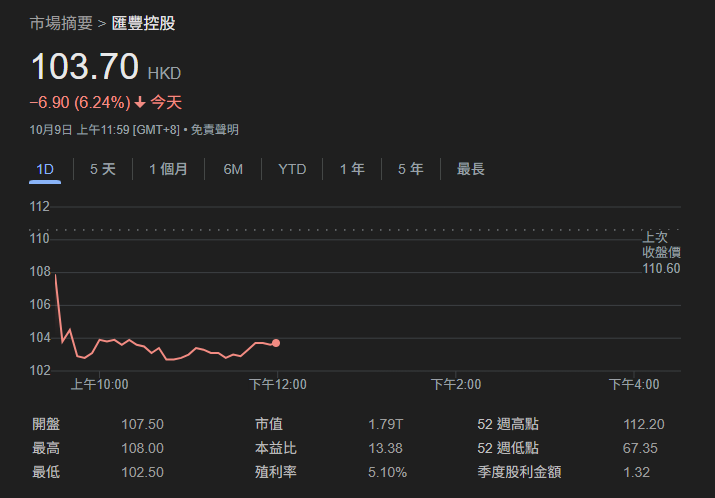
Task: Click the 殖利率 5.10% value
Action: point(388,472)
